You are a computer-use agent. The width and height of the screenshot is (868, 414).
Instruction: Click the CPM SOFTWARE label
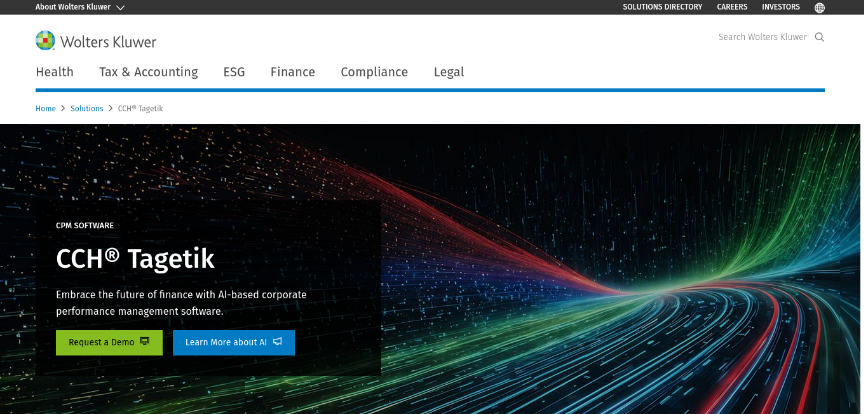click(x=85, y=226)
